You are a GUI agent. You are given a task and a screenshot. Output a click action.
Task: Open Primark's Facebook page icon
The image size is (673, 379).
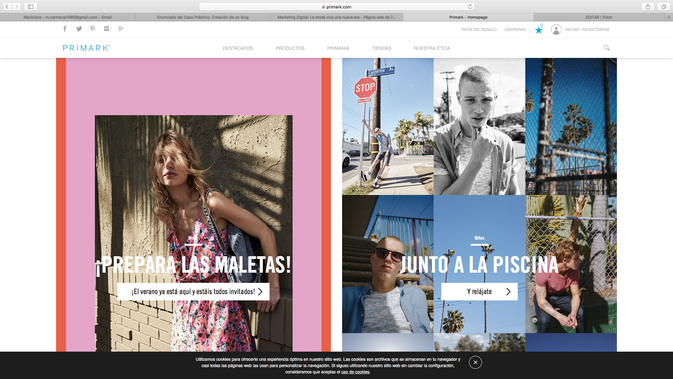point(65,29)
